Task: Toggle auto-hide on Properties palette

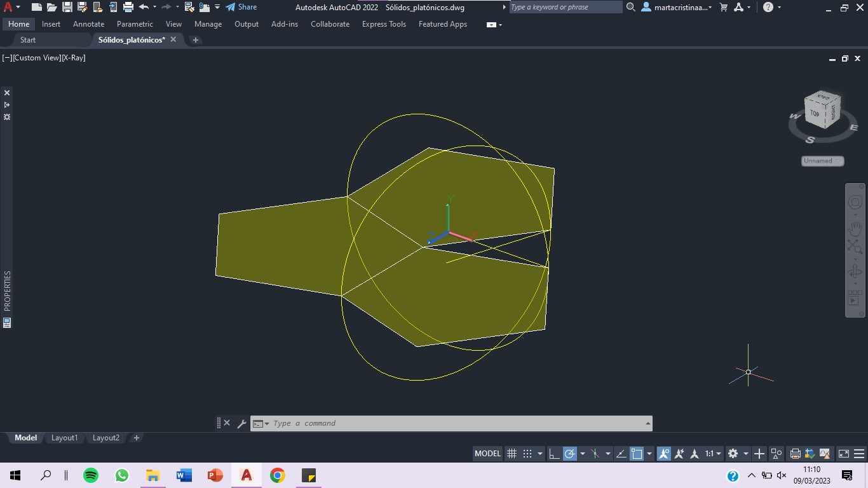Action: click(x=7, y=105)
